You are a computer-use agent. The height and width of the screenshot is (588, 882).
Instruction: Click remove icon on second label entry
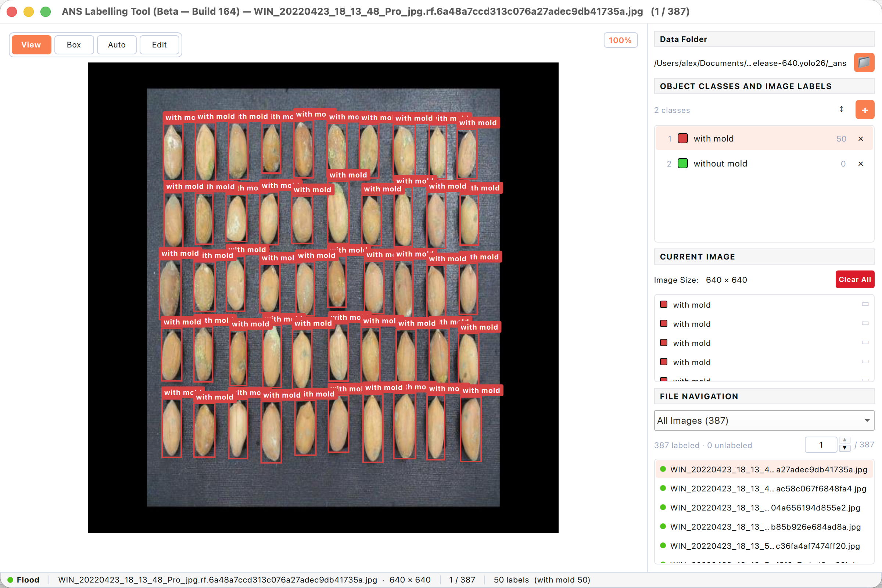[x=865, y=324]
